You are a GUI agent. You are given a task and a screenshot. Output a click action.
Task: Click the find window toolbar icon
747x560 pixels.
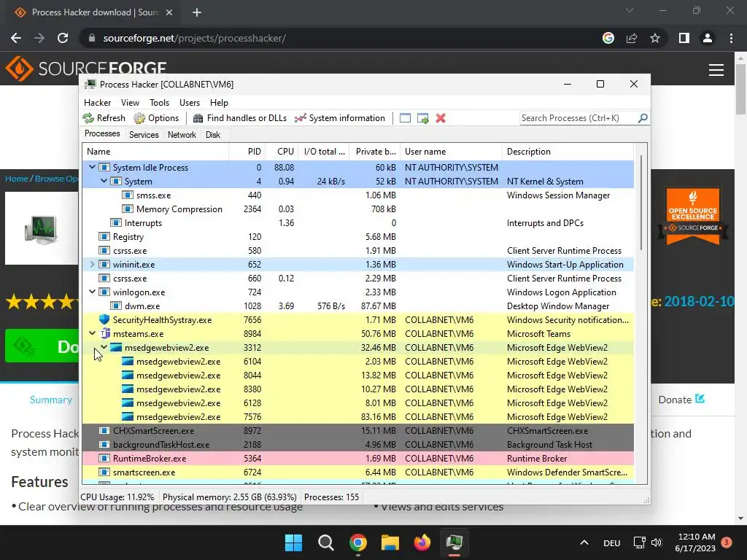coord(405,118)
